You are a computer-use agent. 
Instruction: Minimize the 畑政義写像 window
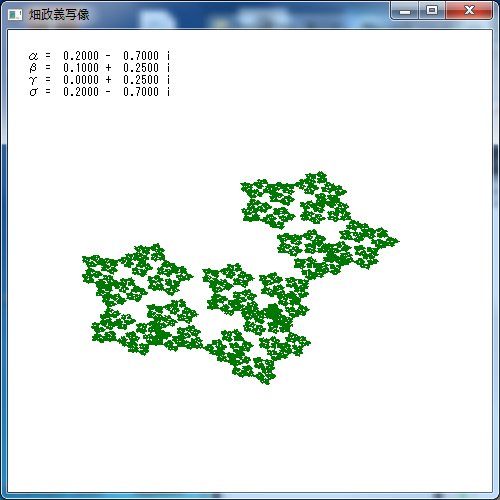405,11
